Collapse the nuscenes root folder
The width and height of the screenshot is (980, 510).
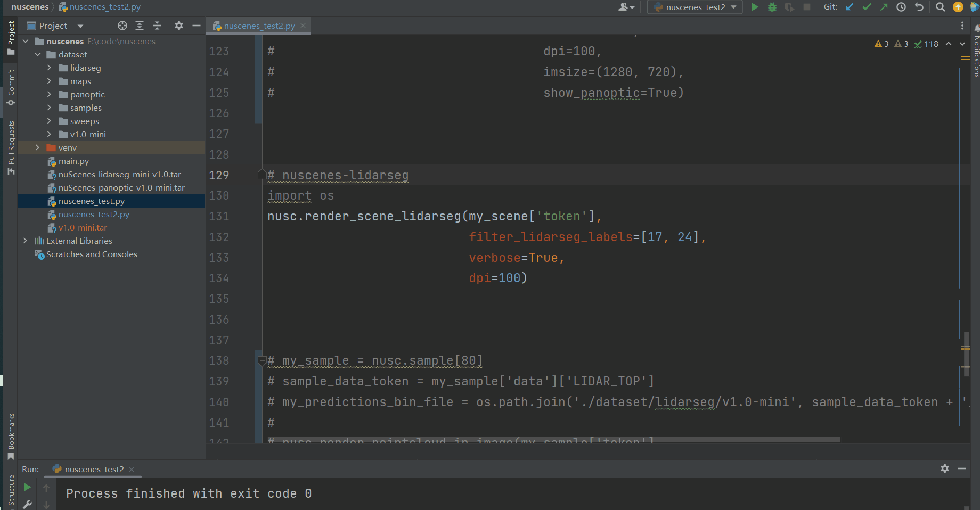(x=26, y=41)
